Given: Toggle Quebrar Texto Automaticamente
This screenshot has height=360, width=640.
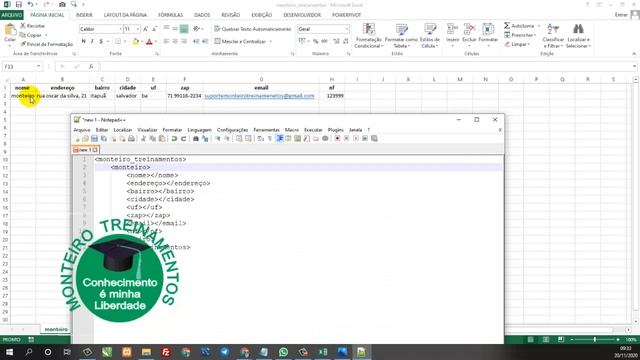Looking at the screenshot, I should click(253, 29).
